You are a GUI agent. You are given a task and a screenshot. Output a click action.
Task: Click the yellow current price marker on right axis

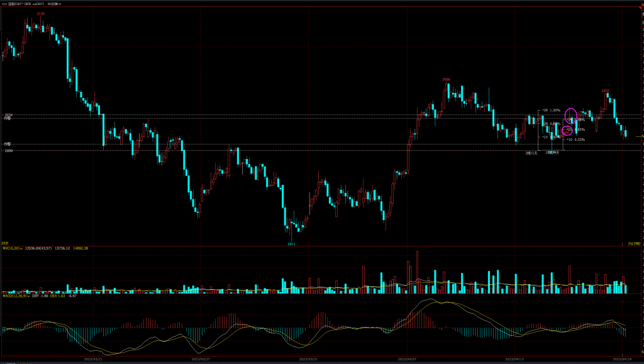click(638, 136)
